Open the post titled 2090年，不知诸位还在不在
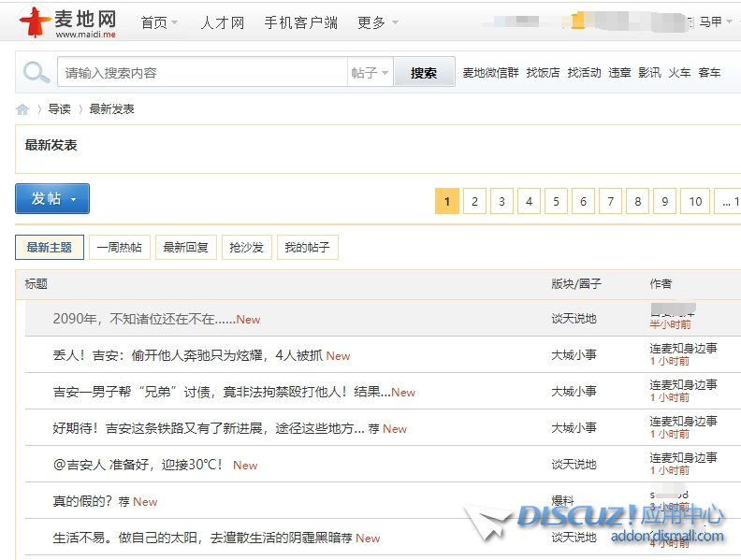741x560 pixels. pos(143,319)
